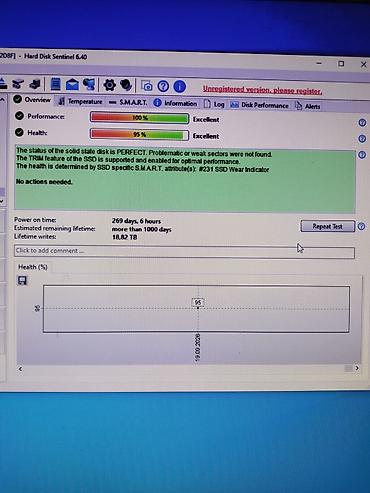Click 'more than 1000 days' text
Screen dimensions: 370x493
(x=141, y=229)
